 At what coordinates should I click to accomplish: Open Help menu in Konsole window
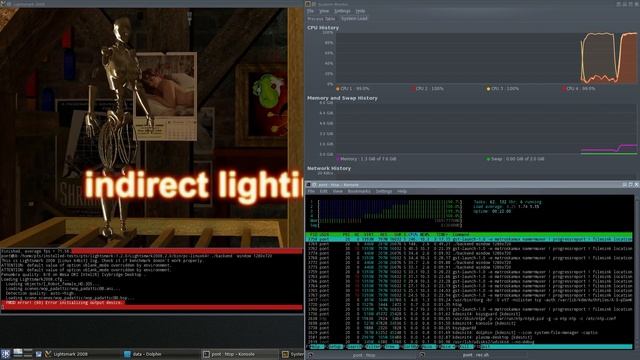pyautogui.click(x=402, y=191)
